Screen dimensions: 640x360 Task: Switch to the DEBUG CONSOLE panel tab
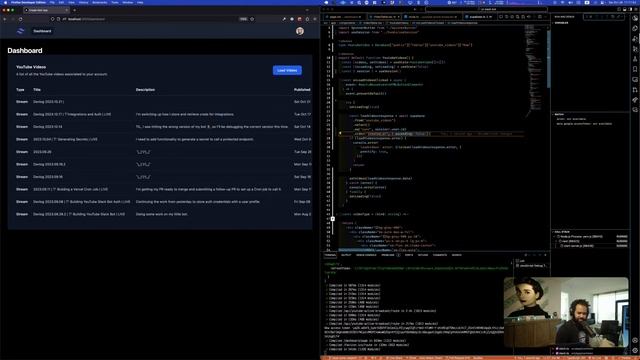pyautogui.click(x=366, y=255)
